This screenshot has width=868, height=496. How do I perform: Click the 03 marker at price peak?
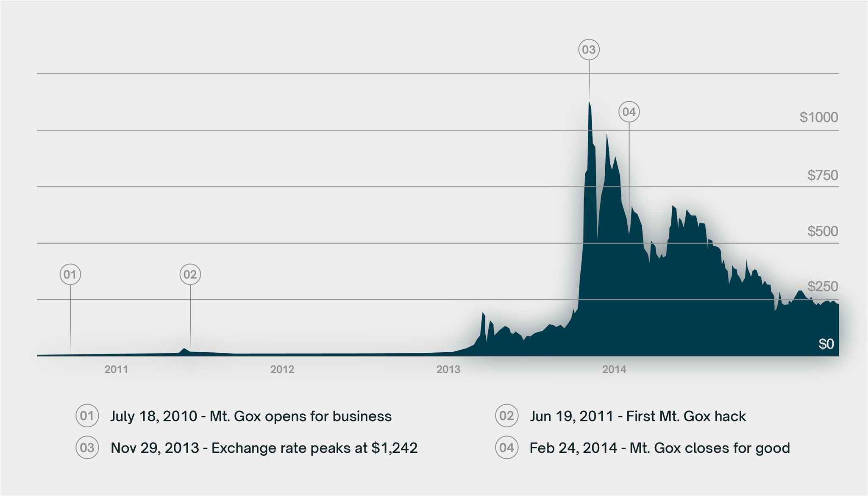point(589,50)
